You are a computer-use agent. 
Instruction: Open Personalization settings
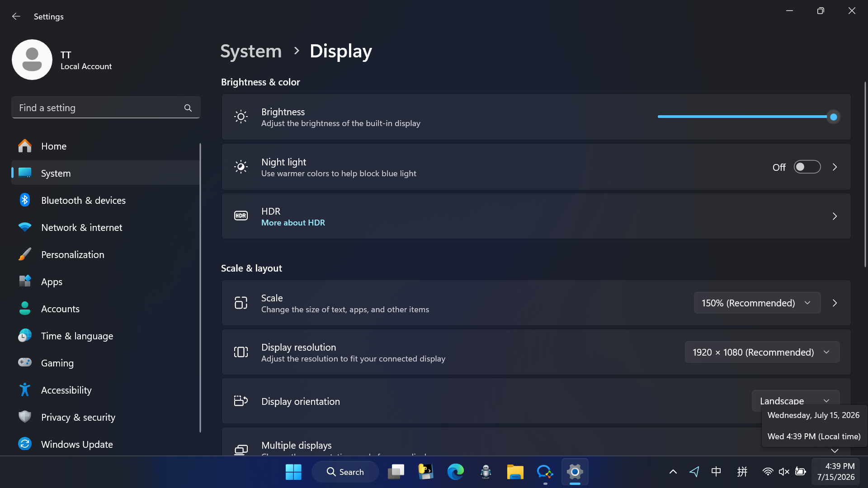coord(105,254)
